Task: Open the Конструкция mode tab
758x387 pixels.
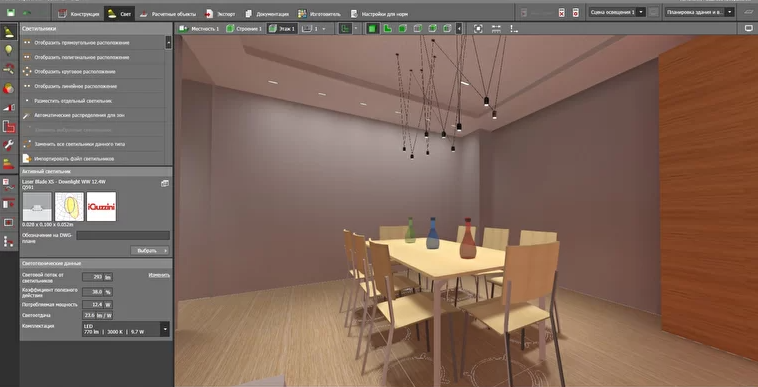Action: pos(78,14)
